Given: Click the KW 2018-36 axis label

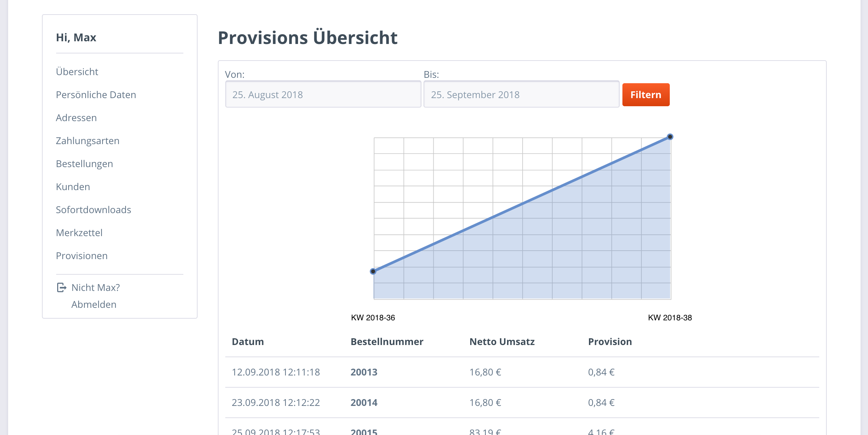Looking at the screenshot, I should click(373, 318).
